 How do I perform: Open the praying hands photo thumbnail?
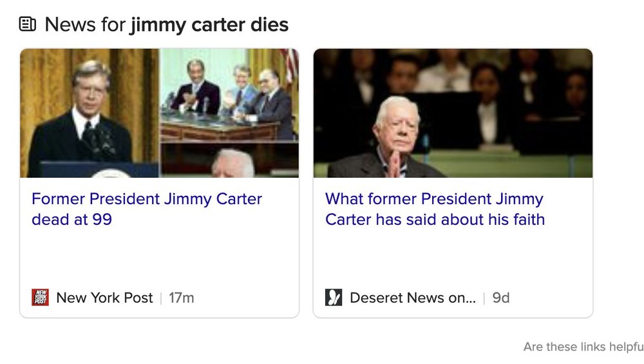click(x=453, y=113)
